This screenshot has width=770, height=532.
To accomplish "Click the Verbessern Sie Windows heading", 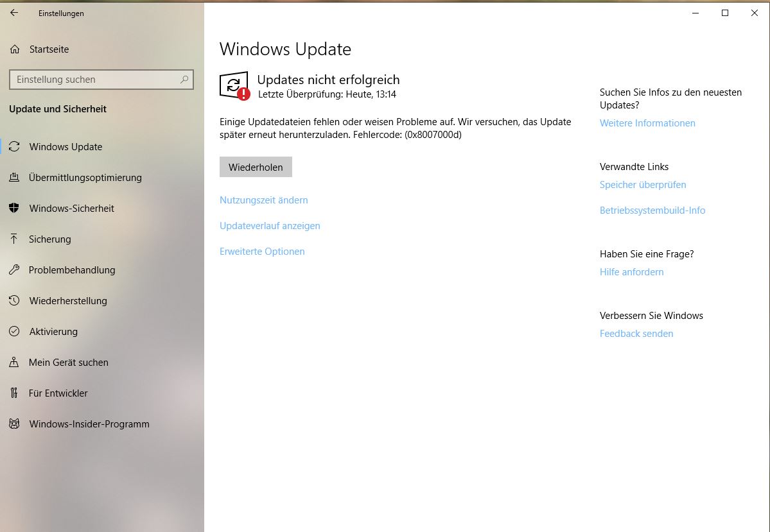I will 651,316.
